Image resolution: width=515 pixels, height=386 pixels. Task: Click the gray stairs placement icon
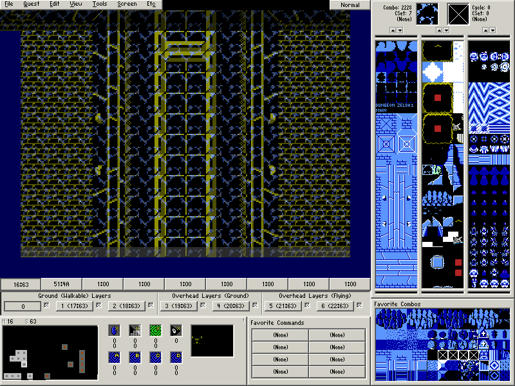click(135, 330)
